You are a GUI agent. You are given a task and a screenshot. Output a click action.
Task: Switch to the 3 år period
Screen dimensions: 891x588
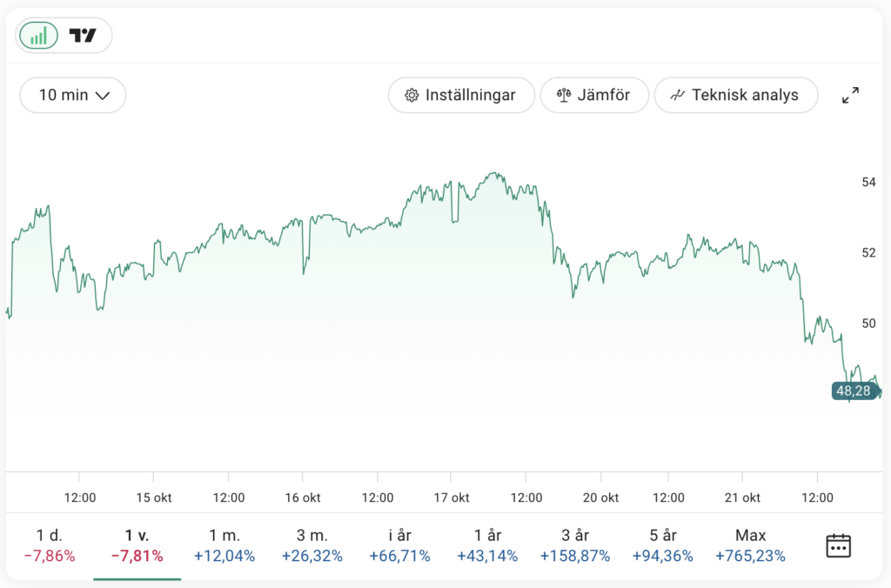(x=574, y=545)
